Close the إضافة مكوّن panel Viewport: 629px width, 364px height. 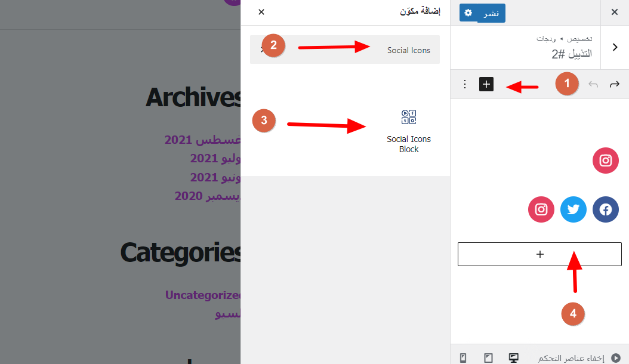[x=261, y=12]
